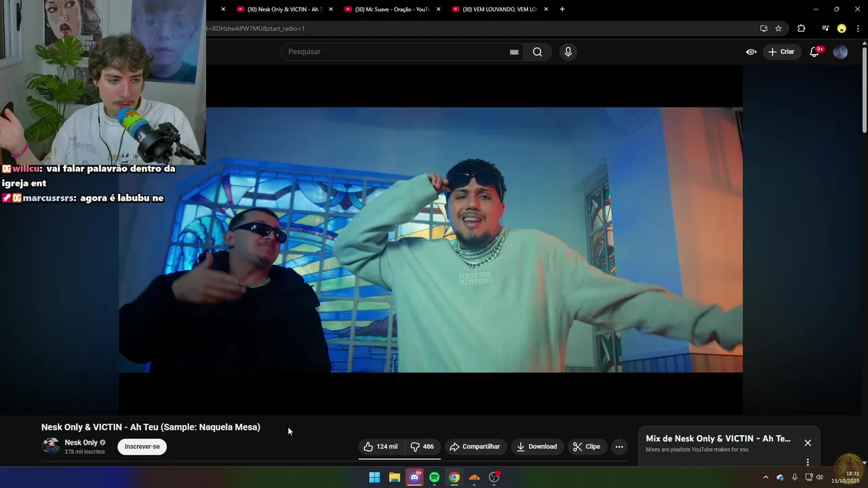868x488 pixels.
Task: Start voice search with microphone icon
Action: tap(568, 52)
